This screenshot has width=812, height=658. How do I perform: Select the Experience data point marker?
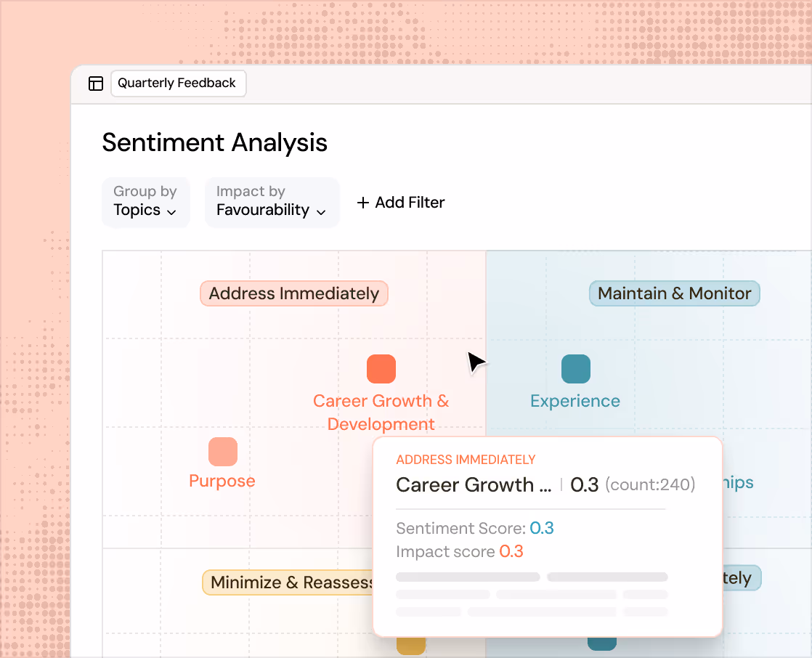575,368
